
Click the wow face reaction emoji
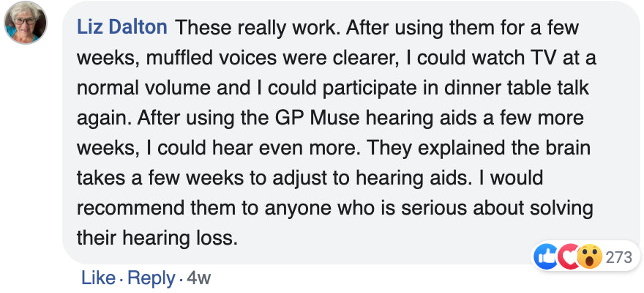(588, 256)
